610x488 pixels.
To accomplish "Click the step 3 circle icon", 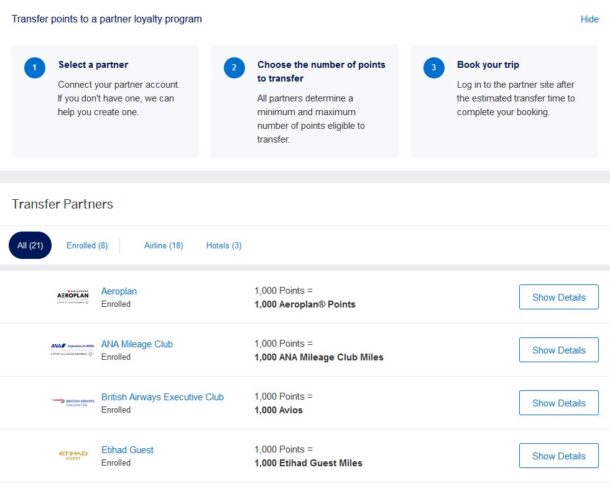I will pos(433,68).
